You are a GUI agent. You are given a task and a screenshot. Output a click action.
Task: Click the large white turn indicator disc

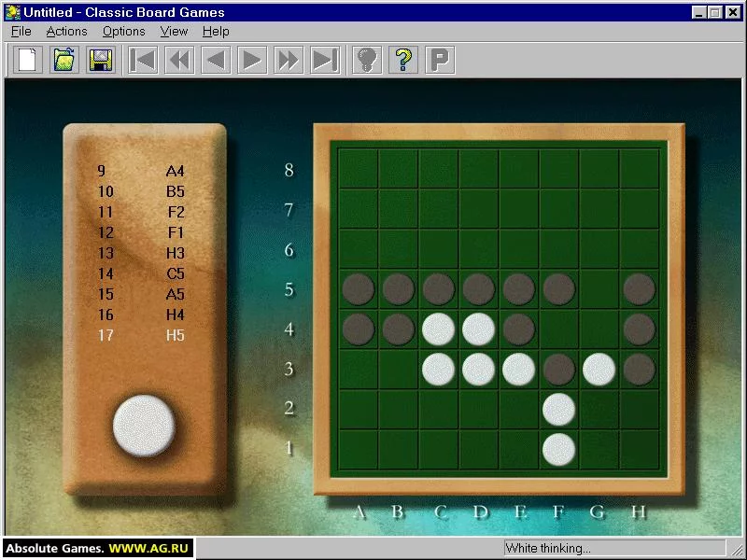(x=144, y=426)
